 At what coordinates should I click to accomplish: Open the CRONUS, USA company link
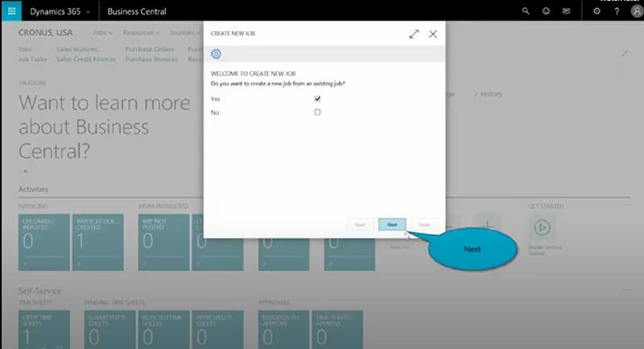pos(45,32)
